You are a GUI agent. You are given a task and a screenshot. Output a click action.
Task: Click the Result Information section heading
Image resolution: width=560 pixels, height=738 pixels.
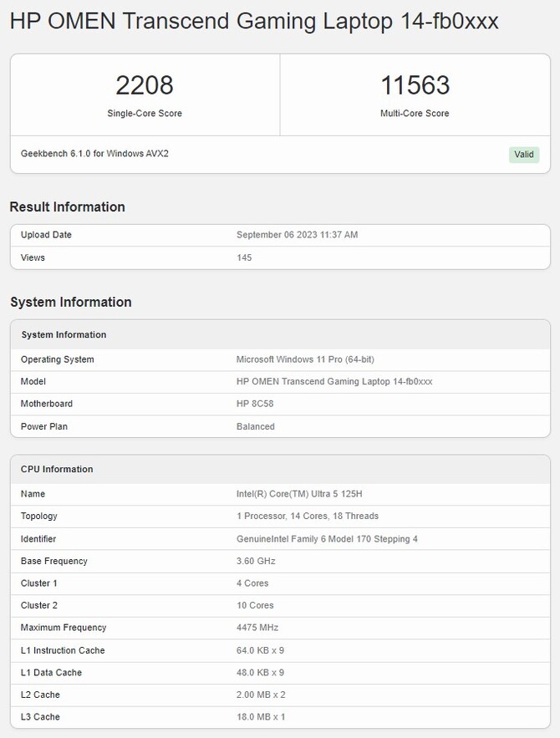(68, 206)
